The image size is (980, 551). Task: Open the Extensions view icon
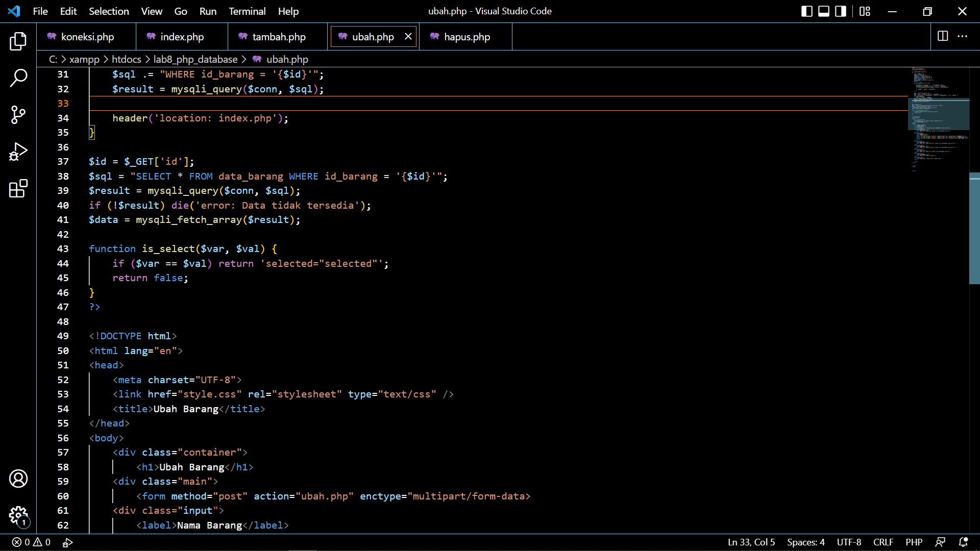click(18, 188)
